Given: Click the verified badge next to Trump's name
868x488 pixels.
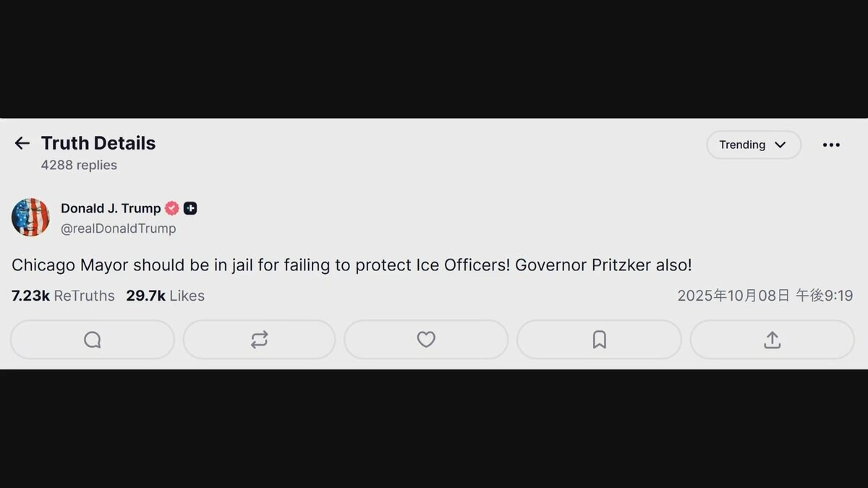Looking at the screenshot, I should point(171,208).
